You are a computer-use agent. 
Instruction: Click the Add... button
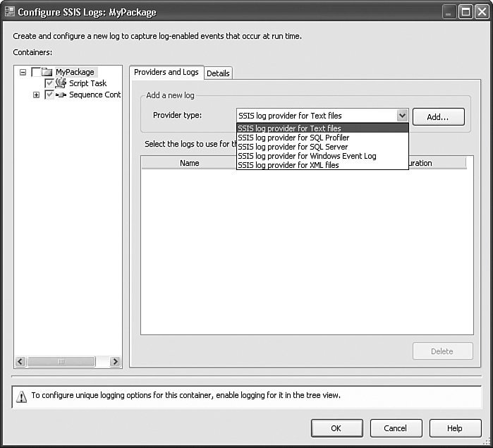click(438, 117)
